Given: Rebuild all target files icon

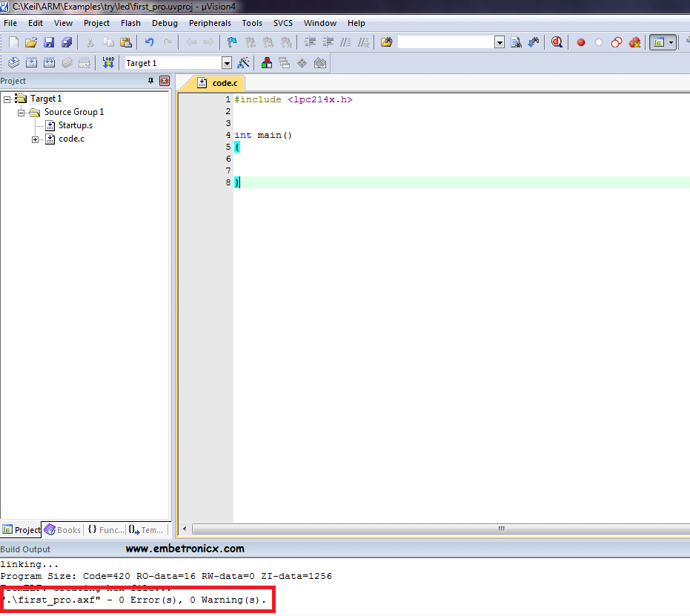Looking at the screenshot, I should [x=49, y=63].
